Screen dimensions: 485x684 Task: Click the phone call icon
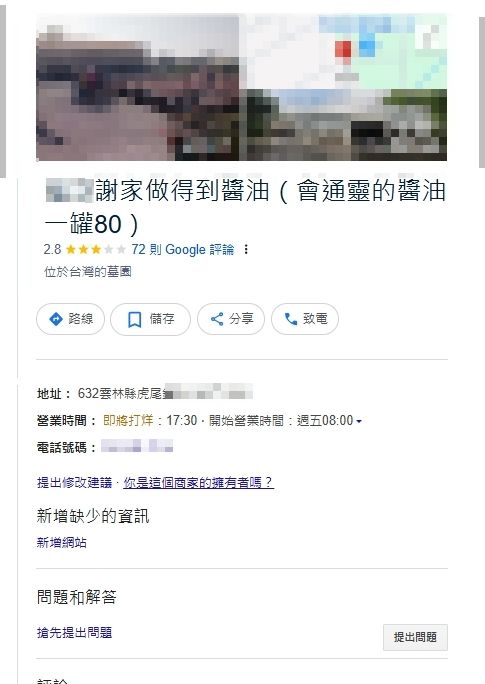pyautogui.click(x=290, y=319)
